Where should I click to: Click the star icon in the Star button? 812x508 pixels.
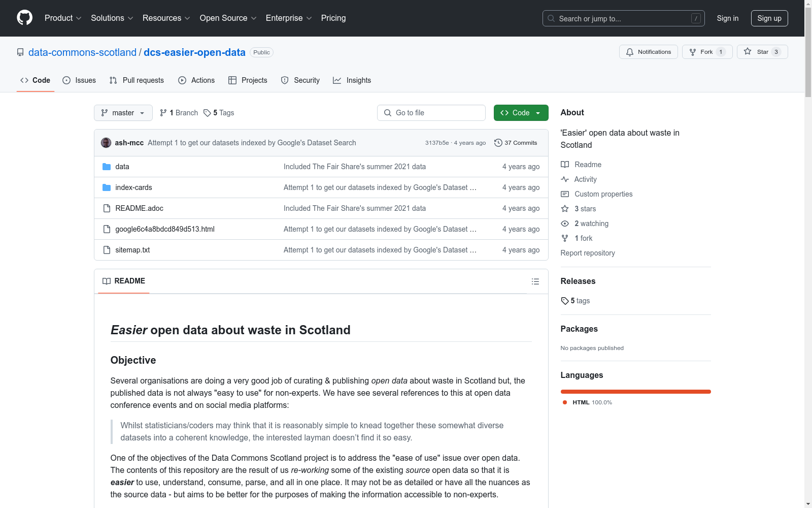click(x=748, y=51)
